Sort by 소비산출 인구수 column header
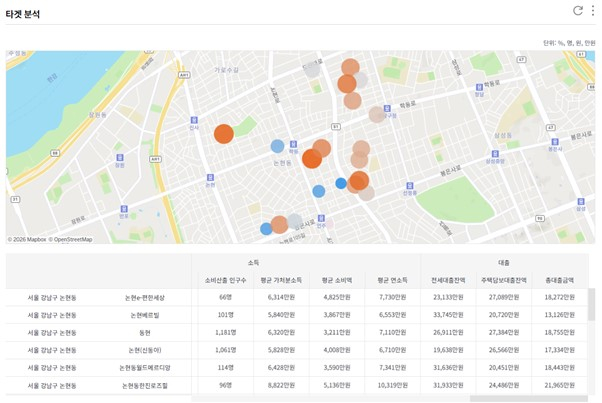The image size is (602, 403). (225, 280)
